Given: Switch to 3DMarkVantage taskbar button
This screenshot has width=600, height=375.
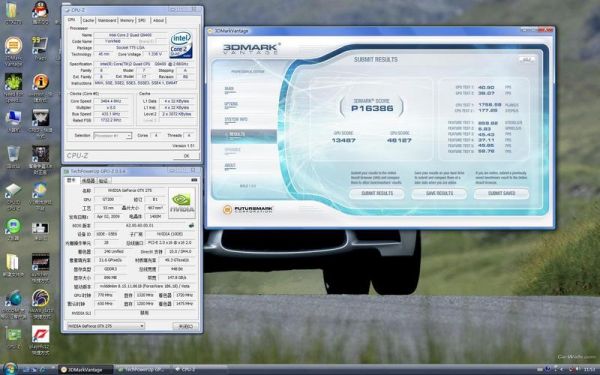Looking at the screenshot, I should tap(86, 370).
